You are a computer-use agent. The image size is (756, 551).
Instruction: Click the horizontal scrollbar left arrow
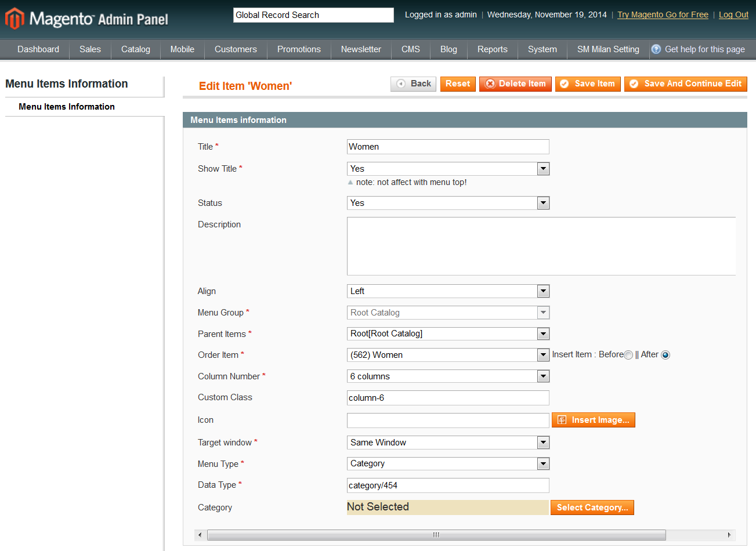pos(200,535)
